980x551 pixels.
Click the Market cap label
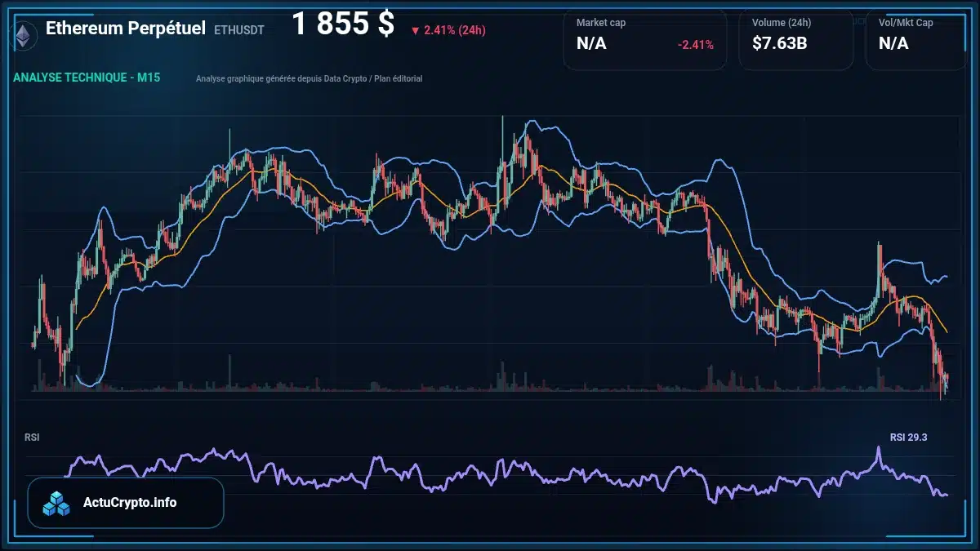[x=601, y=23]
